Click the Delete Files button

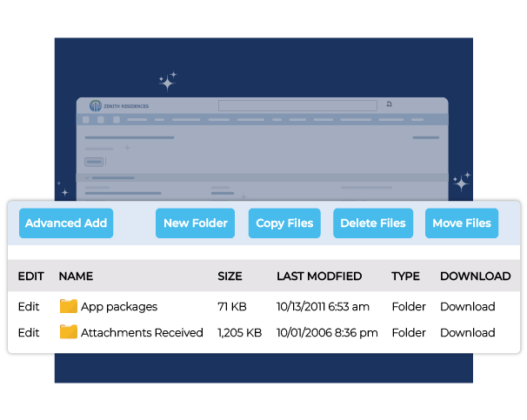[372, 223]
